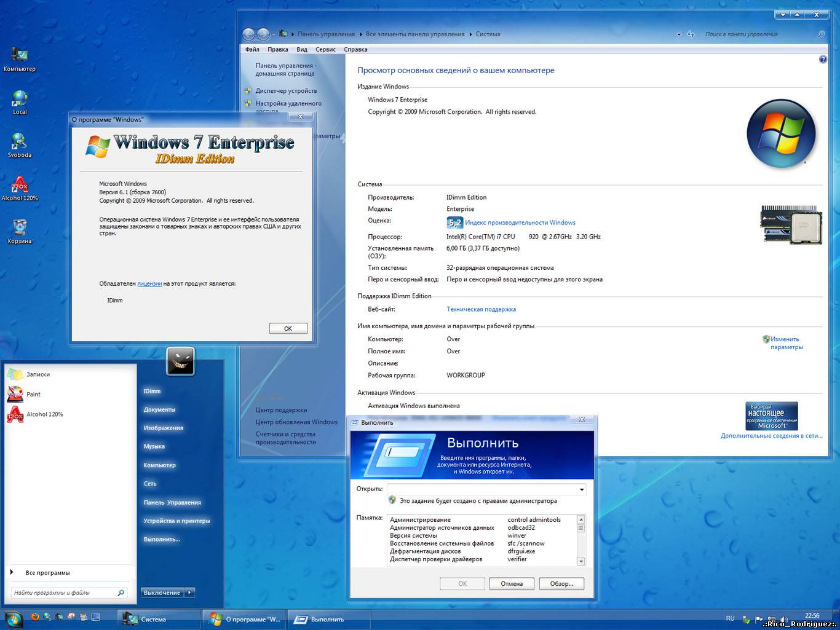The image size is (840, 630).
Task: Open the calculator icon in quick launch
Action: [x=84, y=616]
